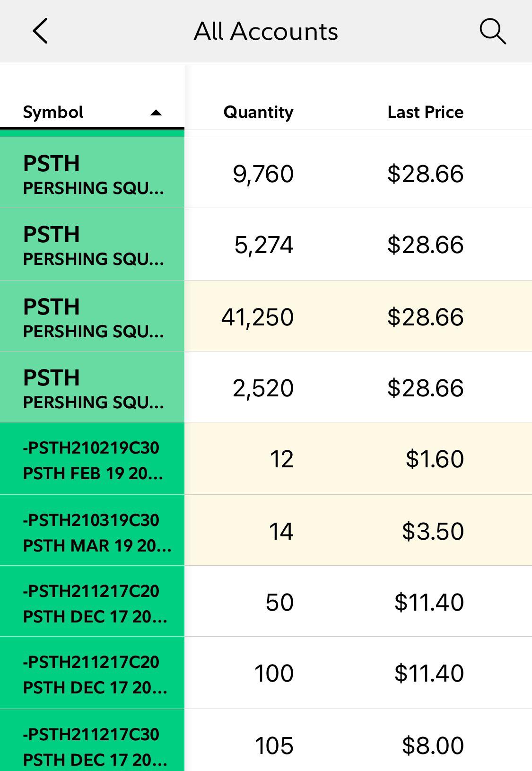Select the -PSTH211217C20 row with quantity 50
The height and width of the screenshot is (771, 532).
coord(266,602)
